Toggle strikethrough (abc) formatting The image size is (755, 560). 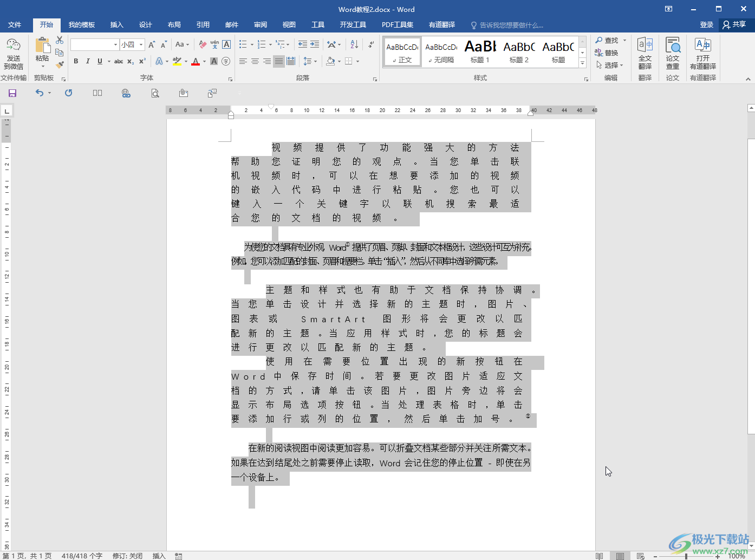(119, 61)
